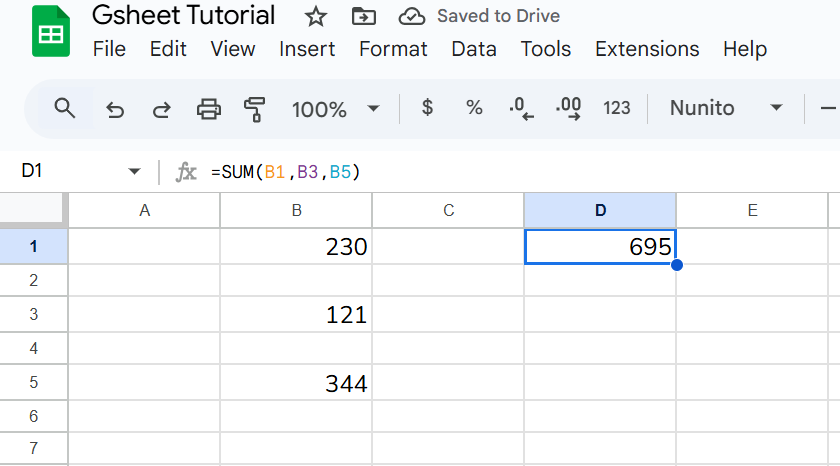Screen dimensions: 840x466
Task: Activate the paint format roller
Action: [x=255, y=109]
